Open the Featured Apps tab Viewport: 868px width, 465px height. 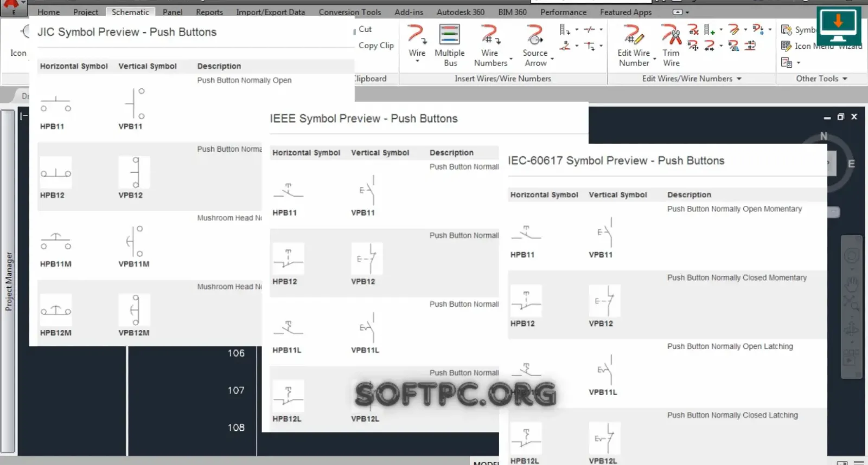click(x=626, y=12)
